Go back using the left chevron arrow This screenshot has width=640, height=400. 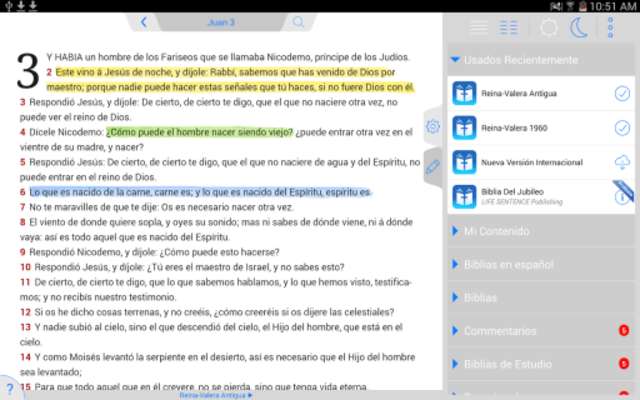[144, 21]
